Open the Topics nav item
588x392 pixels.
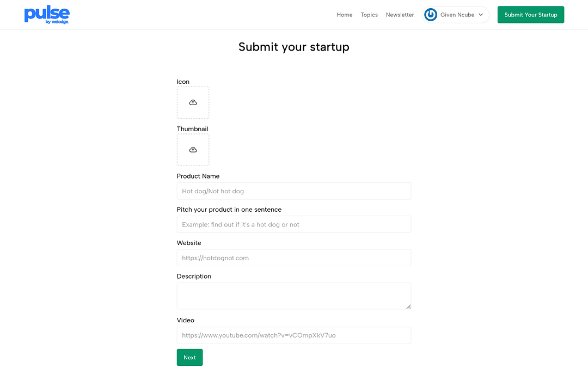(369, 15)
